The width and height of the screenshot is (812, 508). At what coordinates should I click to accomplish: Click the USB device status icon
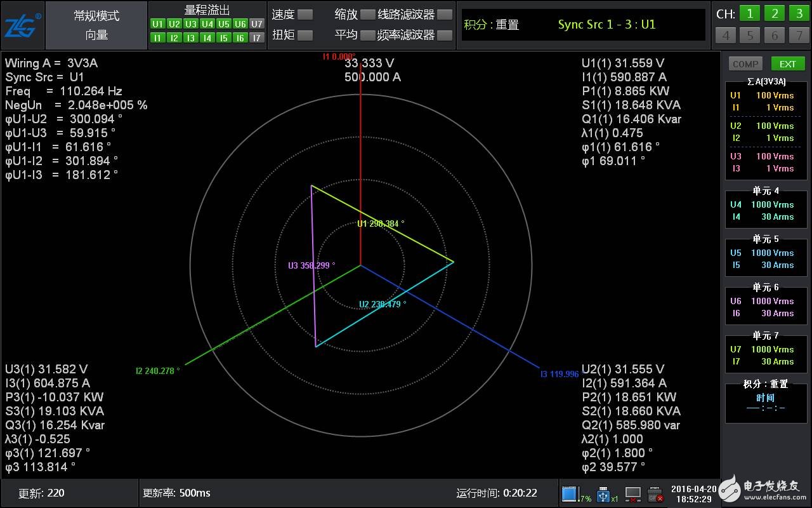(603, 493)
